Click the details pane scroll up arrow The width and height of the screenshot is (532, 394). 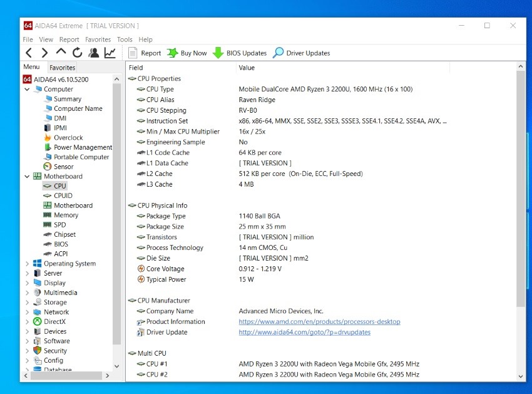(521, 67)
